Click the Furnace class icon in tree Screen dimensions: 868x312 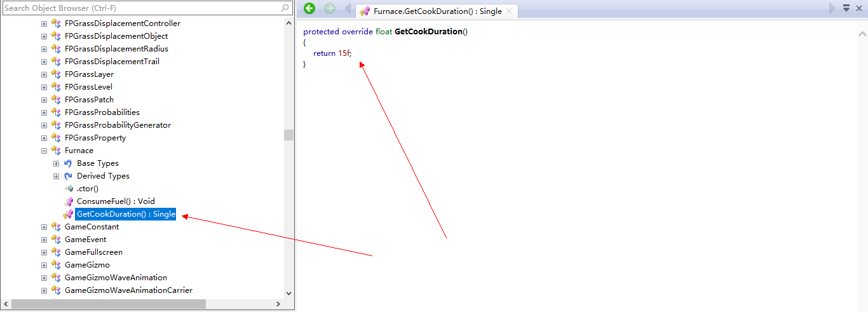tap(56, 151)
